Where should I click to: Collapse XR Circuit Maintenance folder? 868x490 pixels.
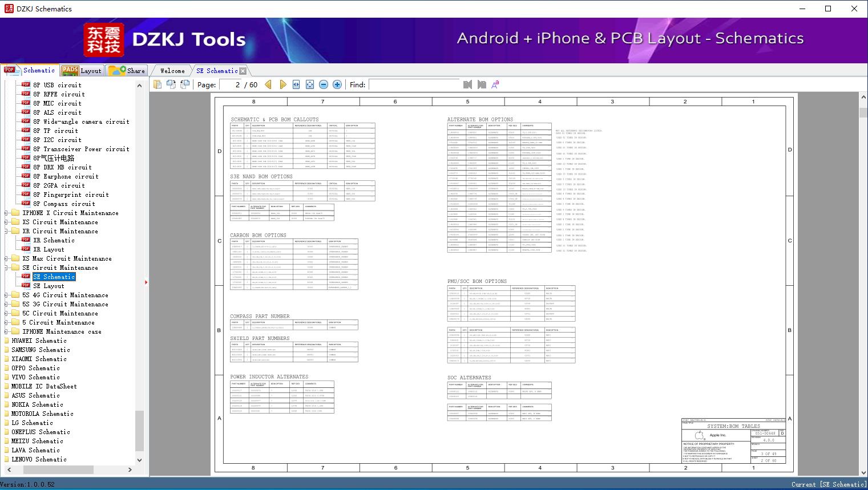click(6, 232)
